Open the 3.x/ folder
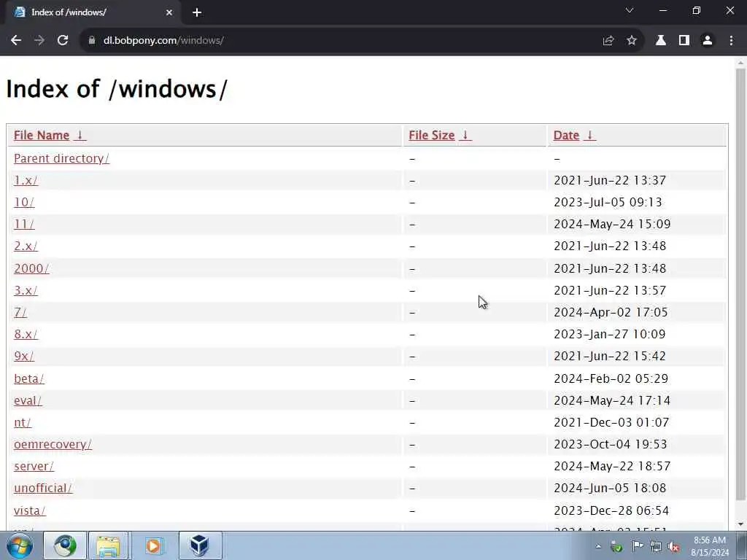Screen dimensions: 747x560 click(26, 290)
